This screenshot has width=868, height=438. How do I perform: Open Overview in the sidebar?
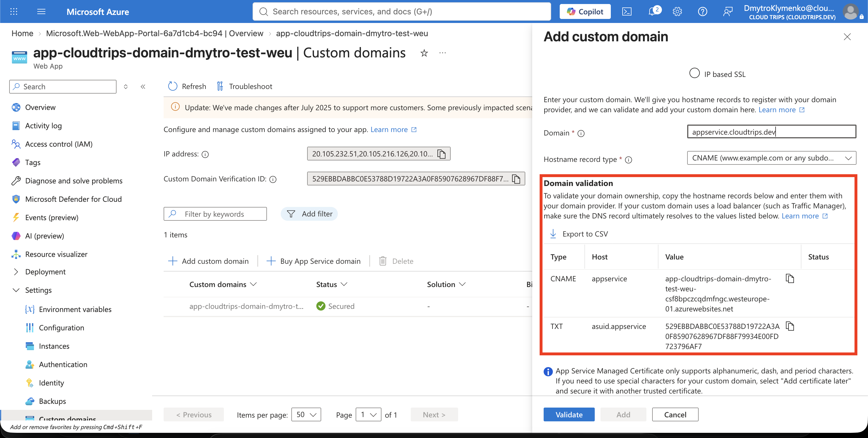[40, 107]
